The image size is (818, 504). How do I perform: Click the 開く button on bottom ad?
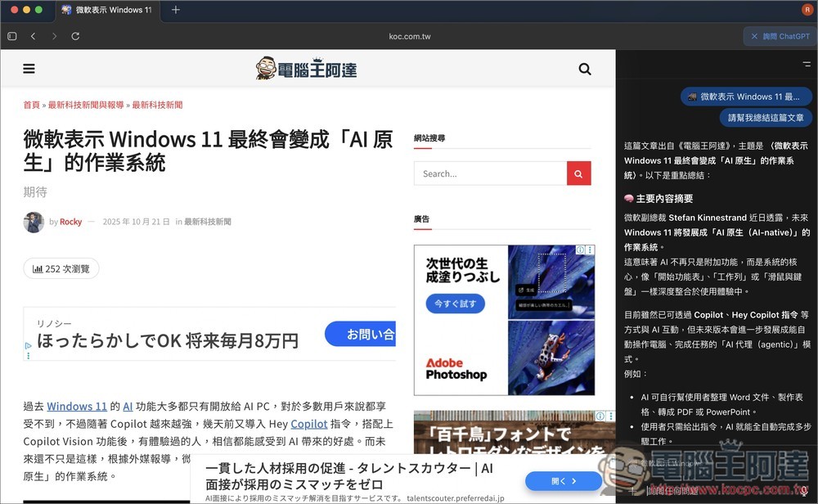point(563,481)
